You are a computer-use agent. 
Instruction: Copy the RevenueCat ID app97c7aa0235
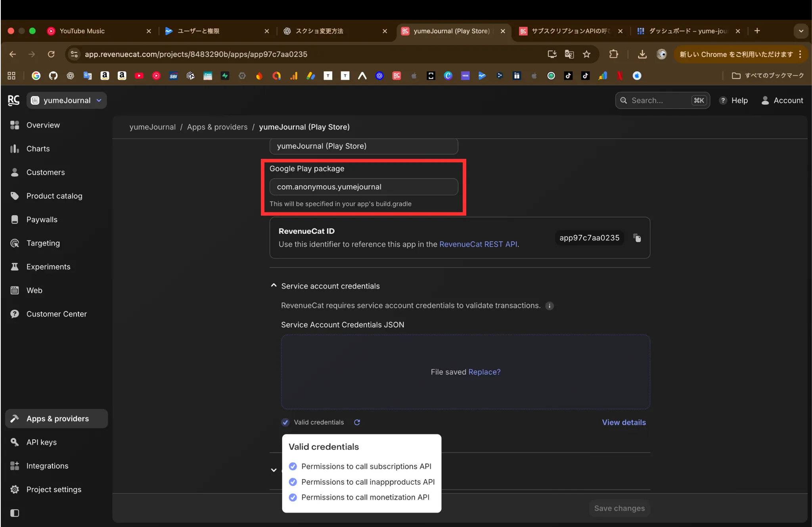(x=637, y=238)
